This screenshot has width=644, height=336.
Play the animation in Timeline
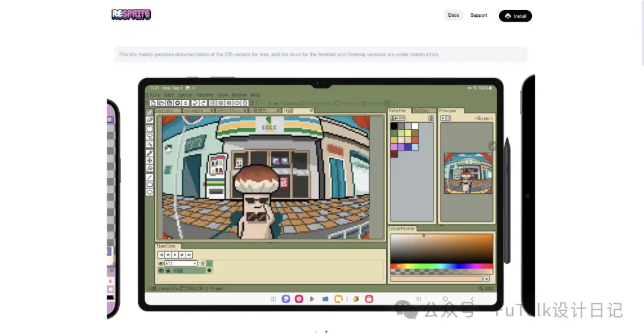[x=175, y=255]
